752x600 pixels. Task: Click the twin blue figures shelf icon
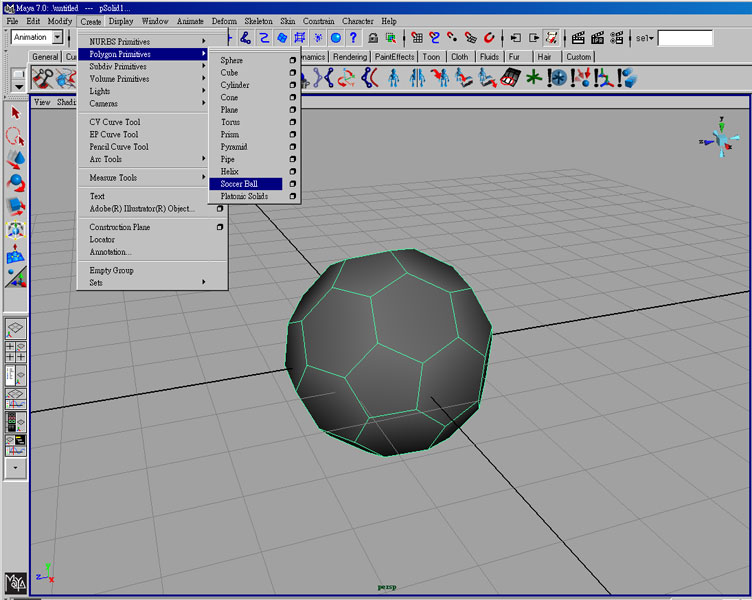click(x=417, y=78)
